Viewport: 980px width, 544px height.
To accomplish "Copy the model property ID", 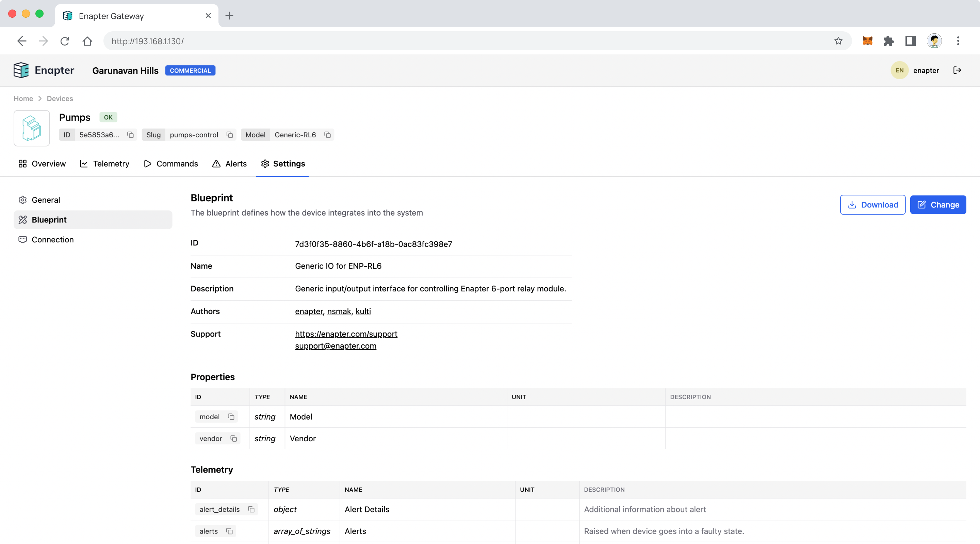I will [x=231, y=417].
